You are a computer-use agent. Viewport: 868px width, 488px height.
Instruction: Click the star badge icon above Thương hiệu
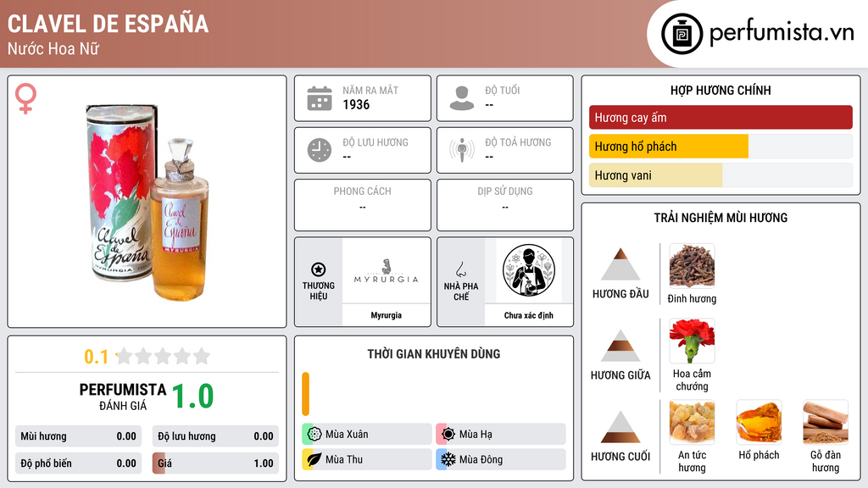(319, 269)
